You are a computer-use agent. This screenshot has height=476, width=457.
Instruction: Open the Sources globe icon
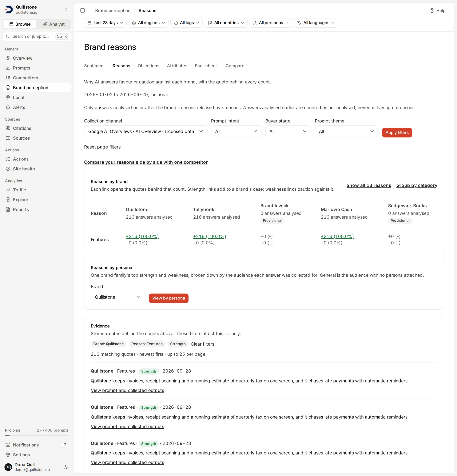point(8,138)
